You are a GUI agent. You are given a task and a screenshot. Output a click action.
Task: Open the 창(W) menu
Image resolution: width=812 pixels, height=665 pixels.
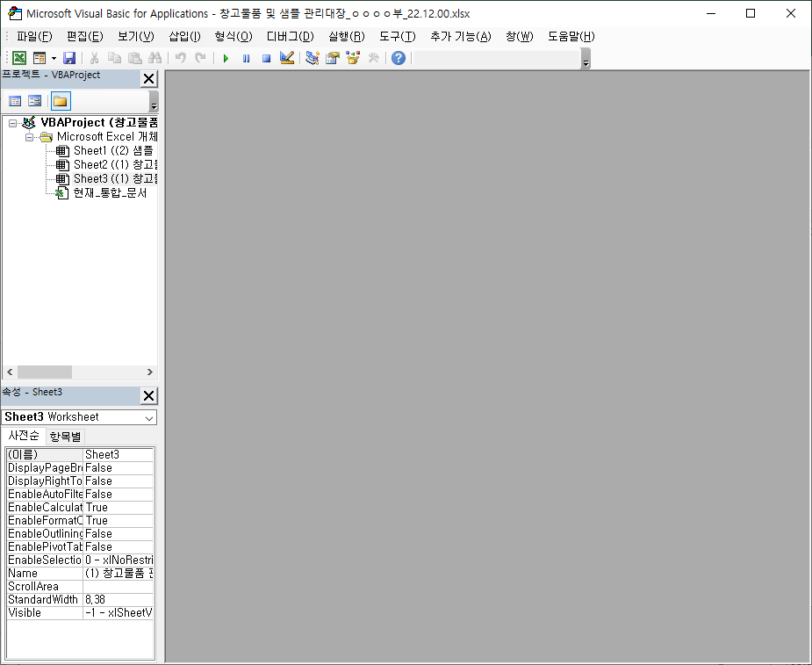point(520,37)
